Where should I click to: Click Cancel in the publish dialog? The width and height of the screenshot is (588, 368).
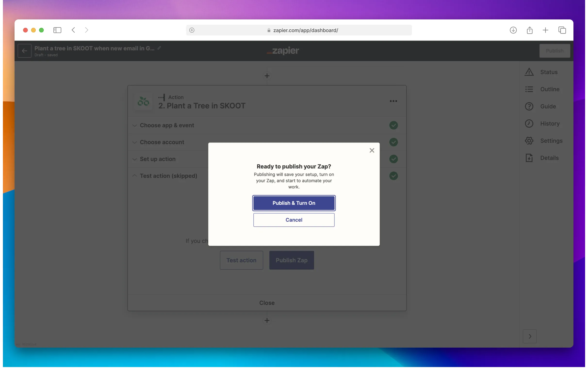pos(294,220)
